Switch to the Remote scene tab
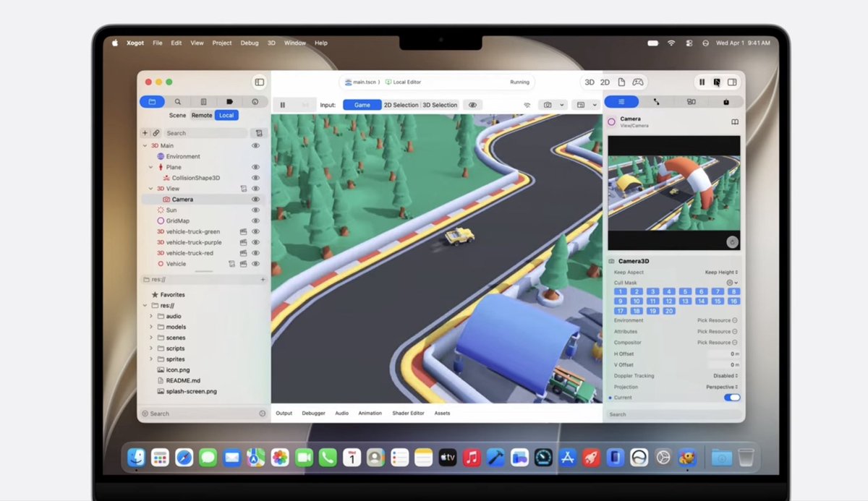868x501 pixels. tap(202, 115)
